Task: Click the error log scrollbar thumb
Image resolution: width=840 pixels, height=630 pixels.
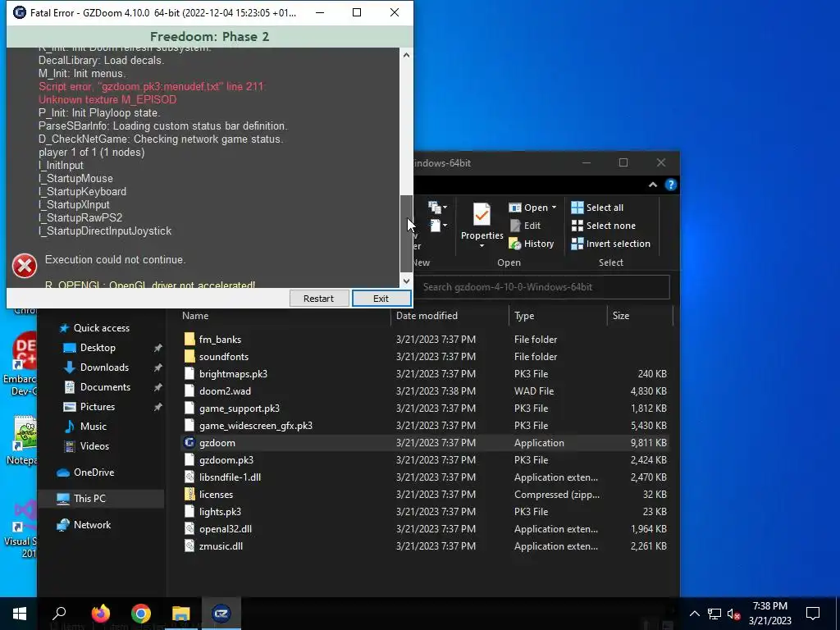Action: [406, 234]
